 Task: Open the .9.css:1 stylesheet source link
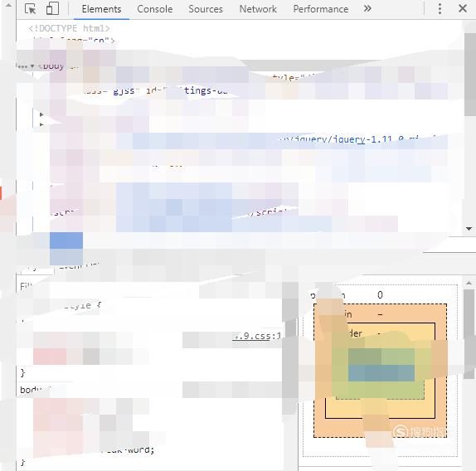click(257, 336)
